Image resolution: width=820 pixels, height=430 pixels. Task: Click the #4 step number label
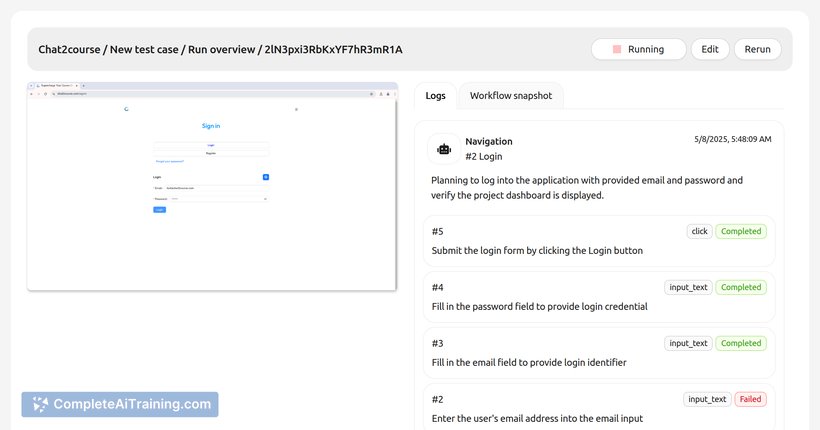(x=437, y=287)
